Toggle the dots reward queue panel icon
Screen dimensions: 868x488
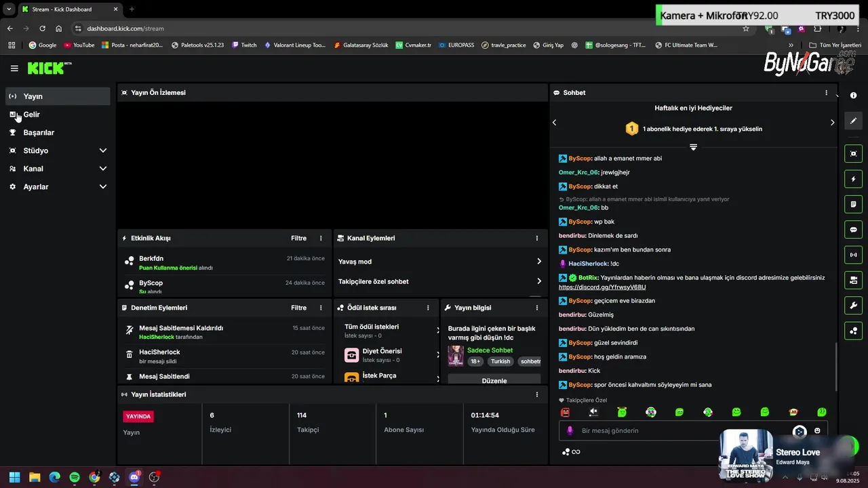point(853,331)
